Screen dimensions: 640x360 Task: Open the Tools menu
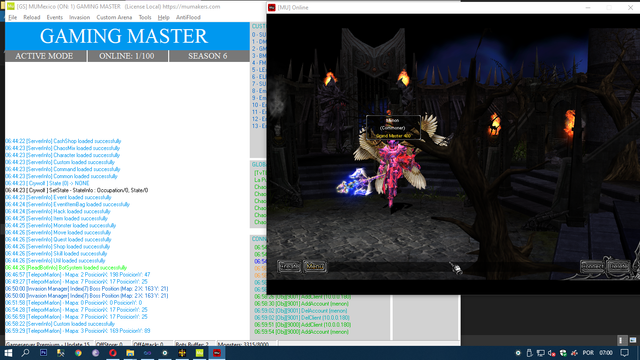pos(145,18)
